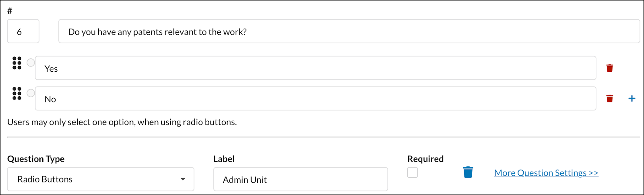Edit the question number field showing 6
The image size is (644, 195).
click(x=23, y=31)
